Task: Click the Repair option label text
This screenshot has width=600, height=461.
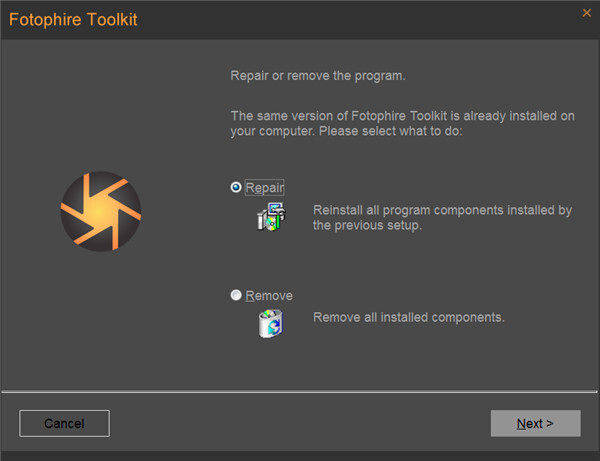Action: pos(264,187)
